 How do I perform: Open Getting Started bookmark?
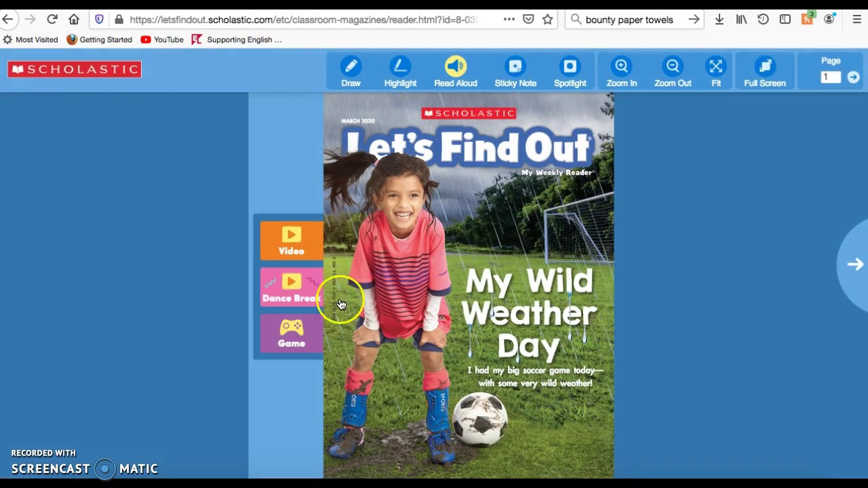coord(100,39)
